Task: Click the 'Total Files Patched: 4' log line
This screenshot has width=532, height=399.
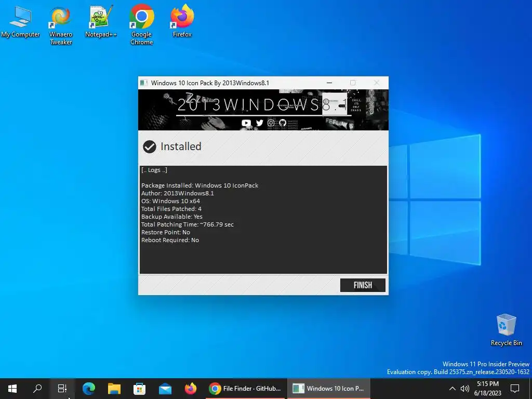Action: (x=171, y=209)
